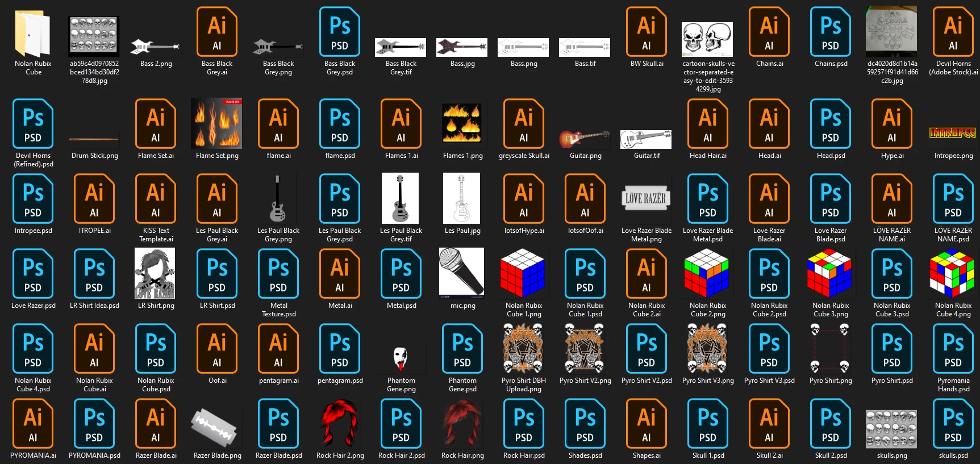Select the flame.psd file icon
Viewport: 980px width, 464px height.
click(340, 124)
